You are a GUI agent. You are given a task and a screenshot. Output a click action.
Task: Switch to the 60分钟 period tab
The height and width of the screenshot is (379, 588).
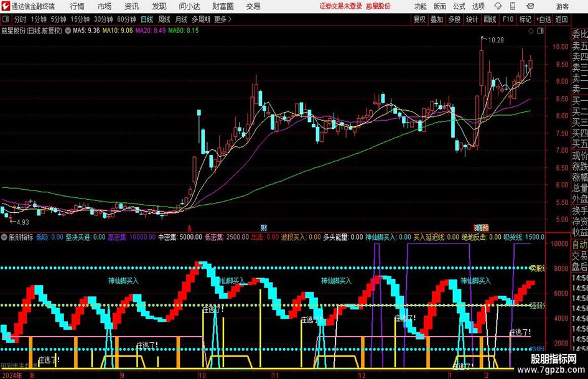click(126, 19)
